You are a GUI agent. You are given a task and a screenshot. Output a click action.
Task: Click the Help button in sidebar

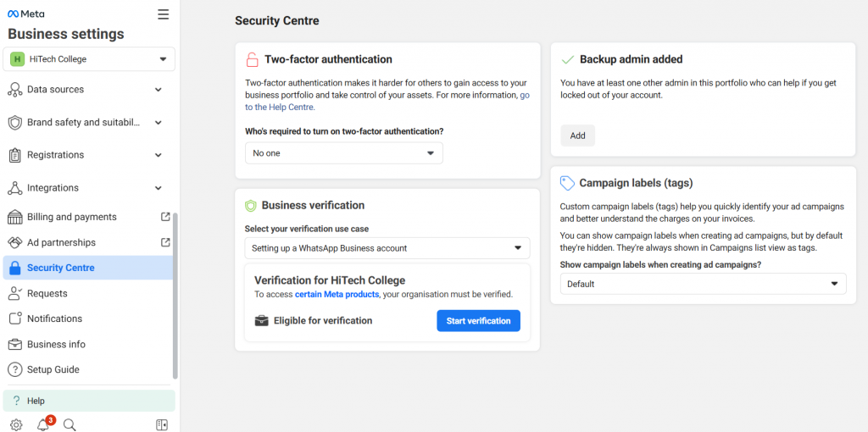point(89,401)
